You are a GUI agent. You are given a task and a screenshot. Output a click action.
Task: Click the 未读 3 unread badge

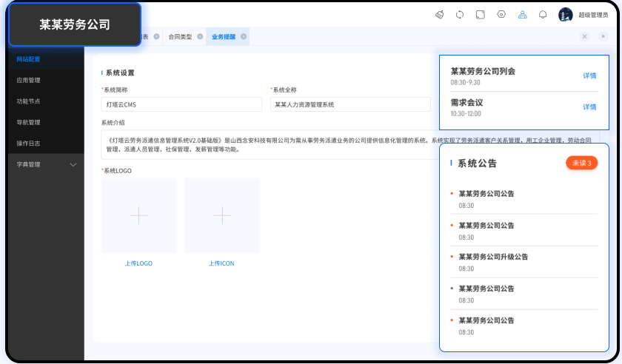(x=581, y=163)
